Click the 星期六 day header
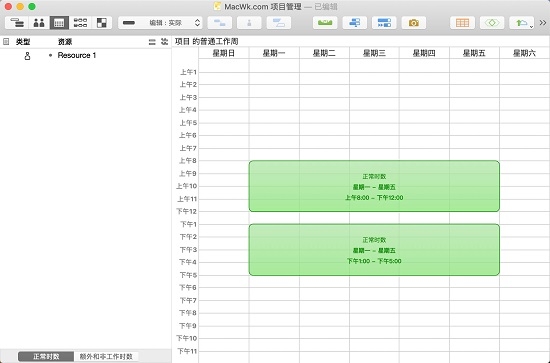This screenshot has height=363, width=550. tap(524, 53)
